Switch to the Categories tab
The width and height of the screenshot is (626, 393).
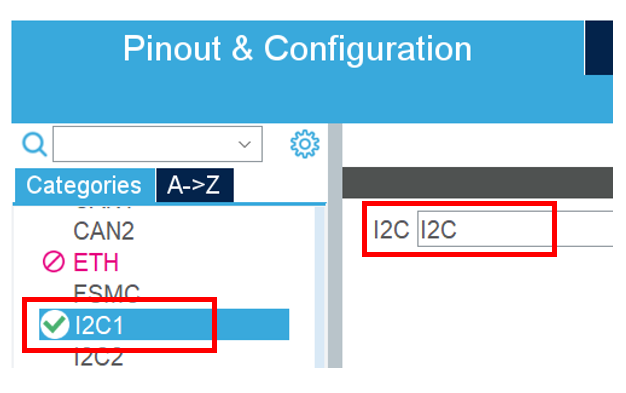pyautogui.click(x=85, y=185)
